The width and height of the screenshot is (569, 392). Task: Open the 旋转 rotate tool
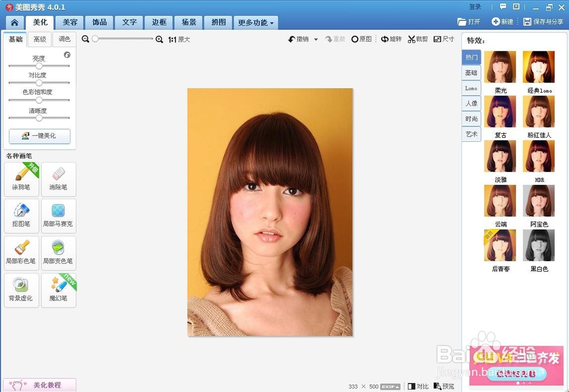(x=391, y=39)
